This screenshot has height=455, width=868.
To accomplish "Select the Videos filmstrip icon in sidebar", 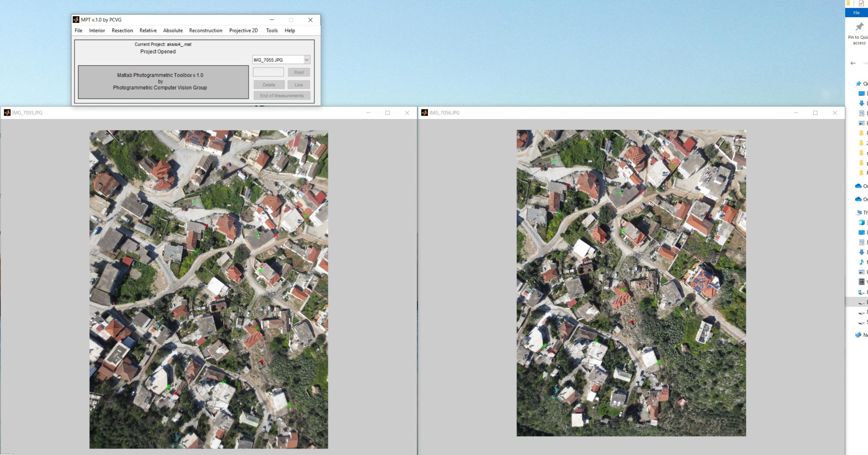I will tap(861, 282).
